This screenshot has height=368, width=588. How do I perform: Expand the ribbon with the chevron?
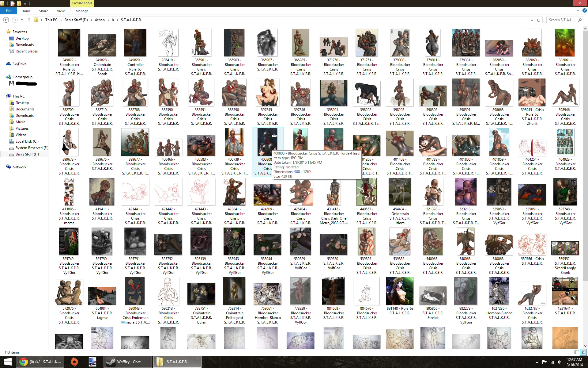578,10
